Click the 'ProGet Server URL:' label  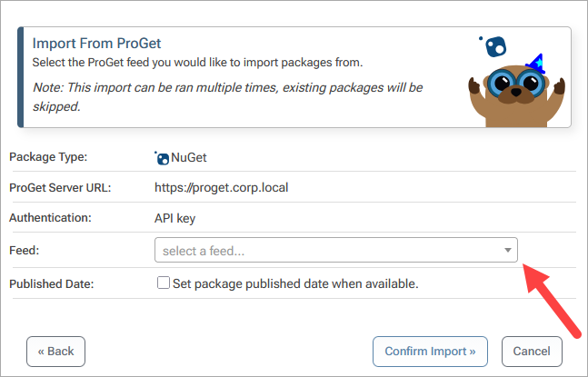pos(61,188)
